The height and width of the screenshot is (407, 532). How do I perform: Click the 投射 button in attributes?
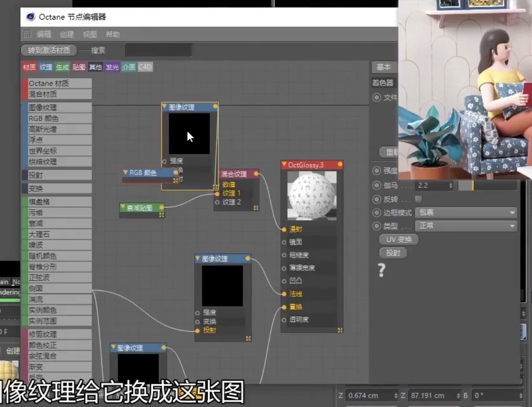(x=393, y=253)
